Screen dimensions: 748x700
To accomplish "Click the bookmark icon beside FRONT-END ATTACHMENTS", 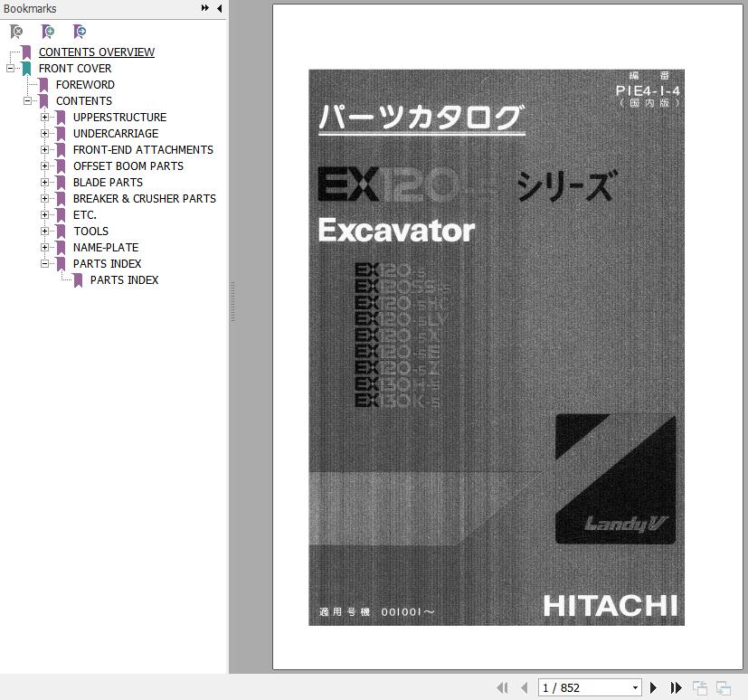I will (61, 150).
